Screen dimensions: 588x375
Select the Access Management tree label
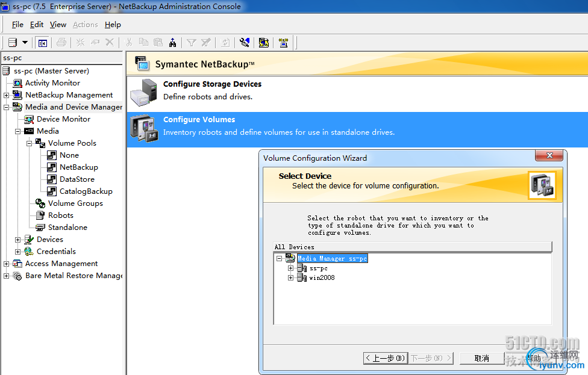tap(61, 264)
